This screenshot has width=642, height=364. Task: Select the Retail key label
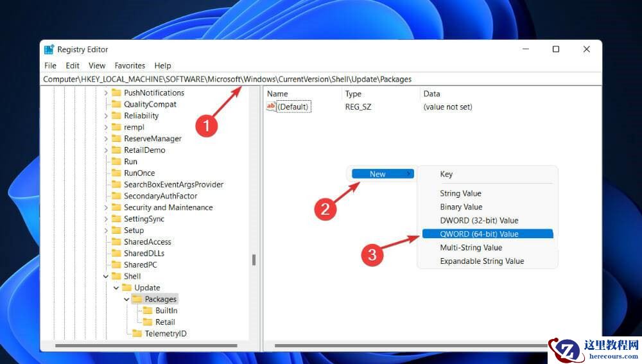tap(165, 322)
